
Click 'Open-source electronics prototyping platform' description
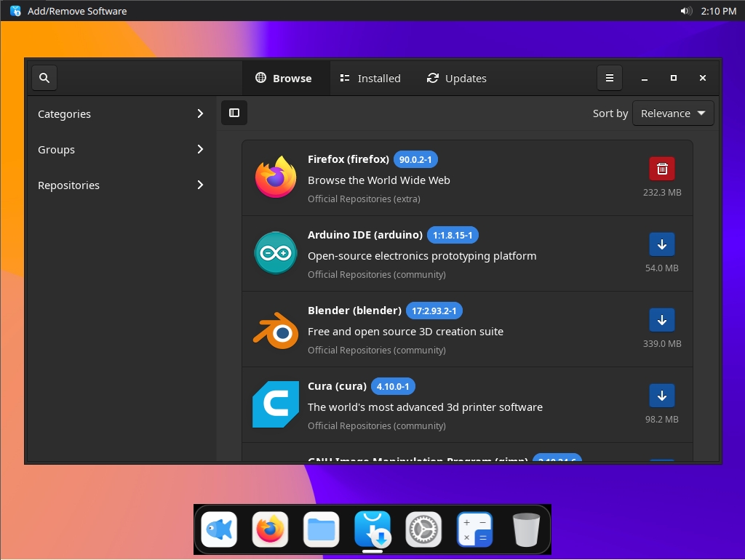point(422,256)
